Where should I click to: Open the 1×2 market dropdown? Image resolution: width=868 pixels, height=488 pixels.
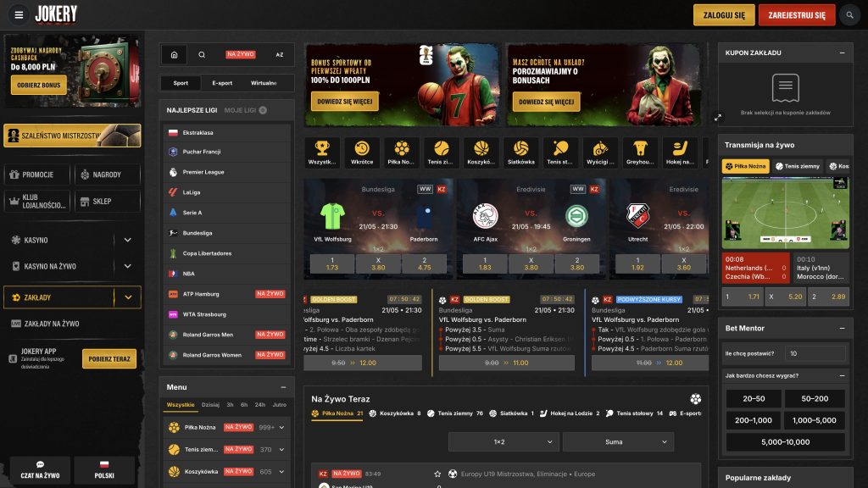tap(504, 442)
